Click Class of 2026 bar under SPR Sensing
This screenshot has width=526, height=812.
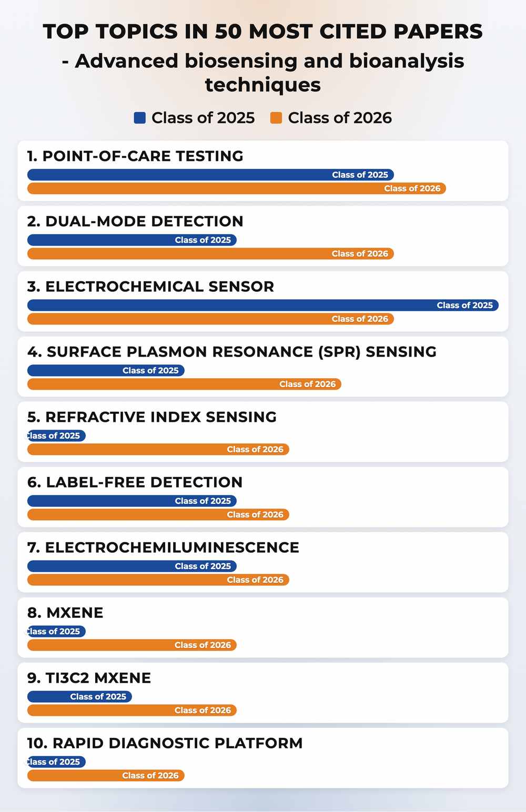(184, 384)
